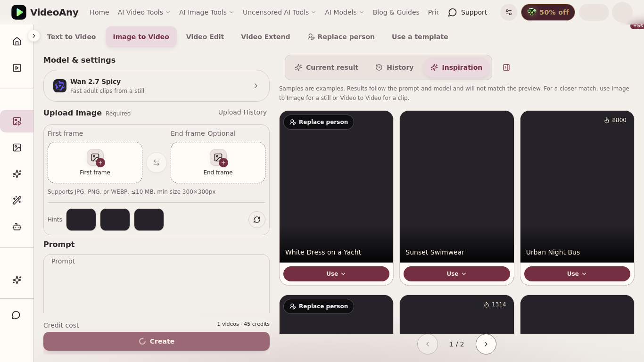Open AI Video Tools dropdown
Image resolution: width=644 pixels, height=362 pixels.
[x=144, y=12]
